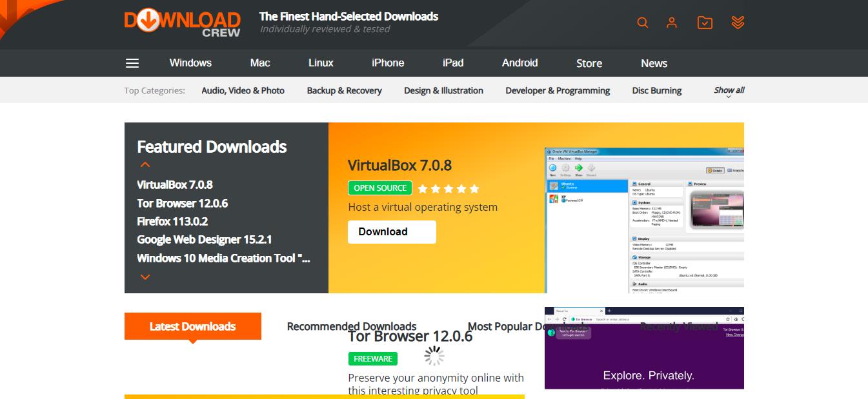
Task: Click the orange double-chevron layers icon
Action: (738, 23)
